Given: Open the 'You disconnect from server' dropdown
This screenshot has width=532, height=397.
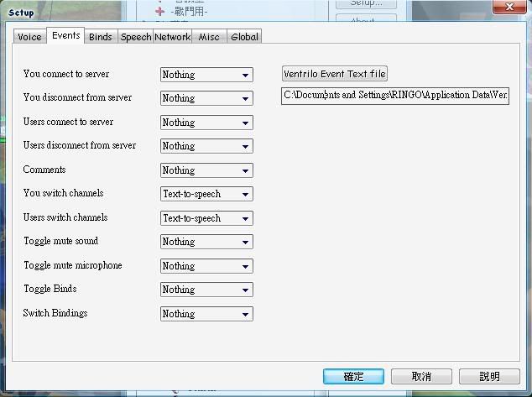Looking at the screenshot, I should tap(206, 98).
